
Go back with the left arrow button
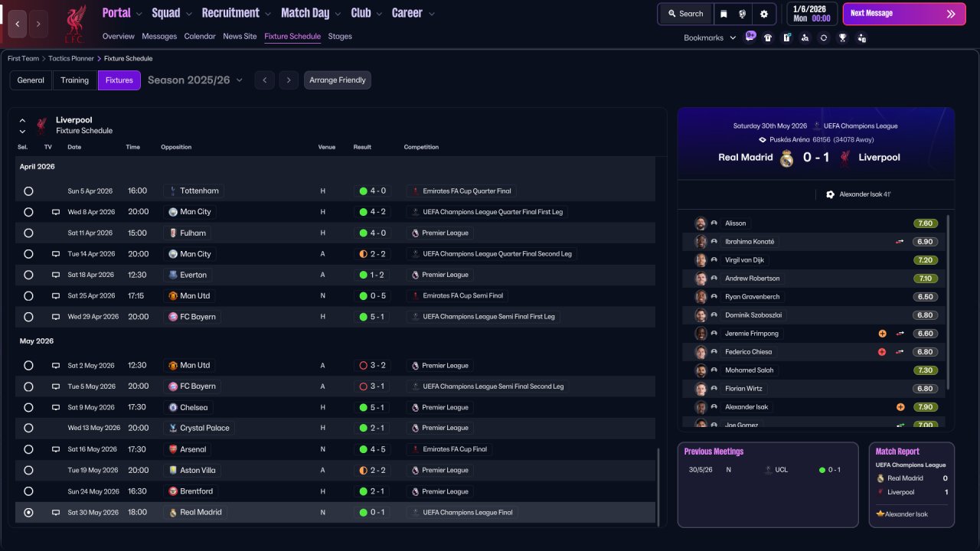[18, 24]
